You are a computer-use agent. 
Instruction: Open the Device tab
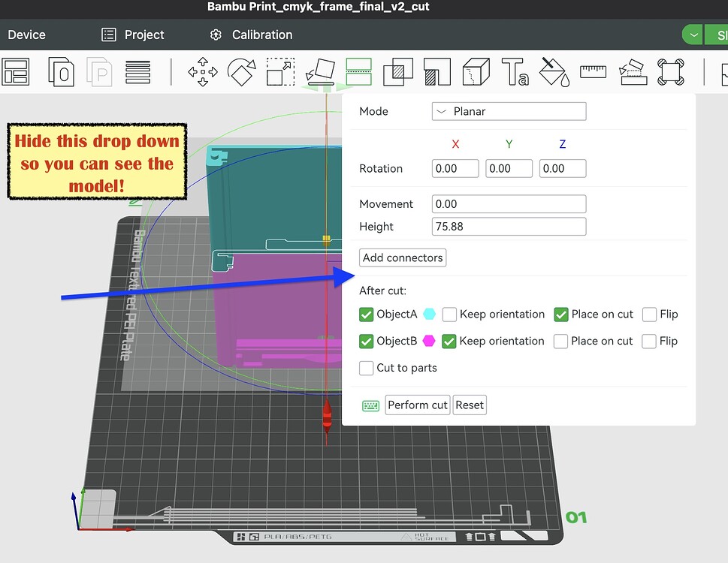[x=26, y=35]
